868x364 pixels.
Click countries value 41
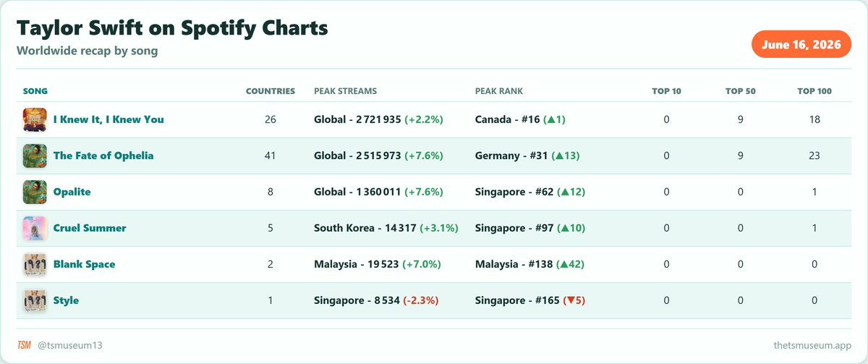(271, 156)
